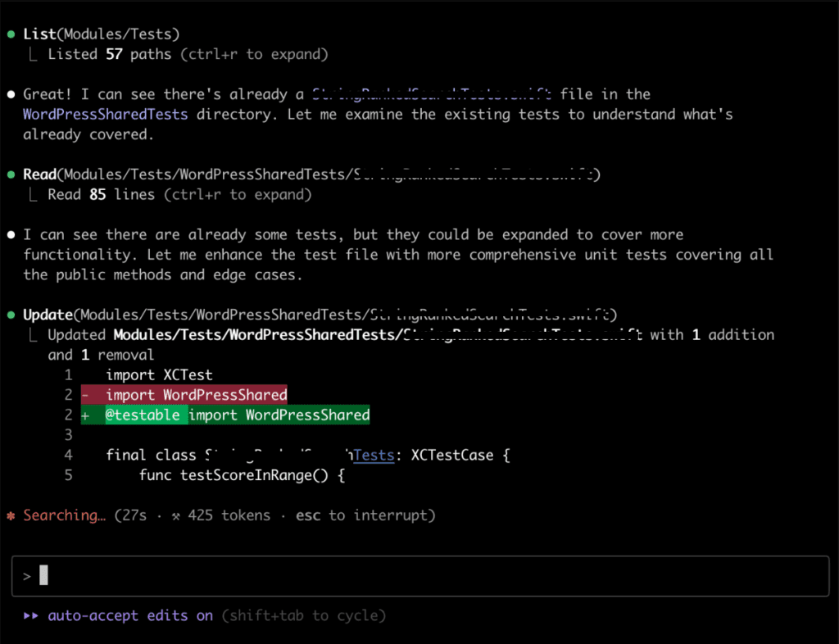Click 'the public methods and edge cases.' text
Viewport: 839px width, 644px height.
click(x=163, y=275)
